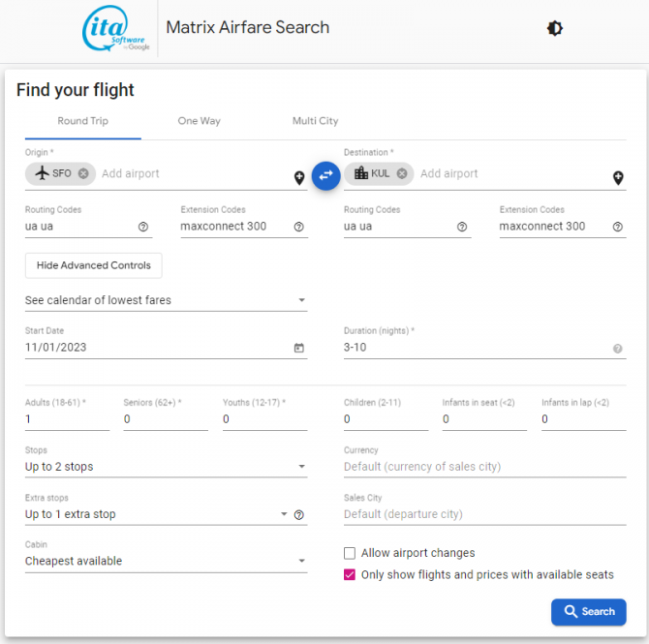Uncheck Only show flights with available seats
649x644 pixels.
(350, 574)
